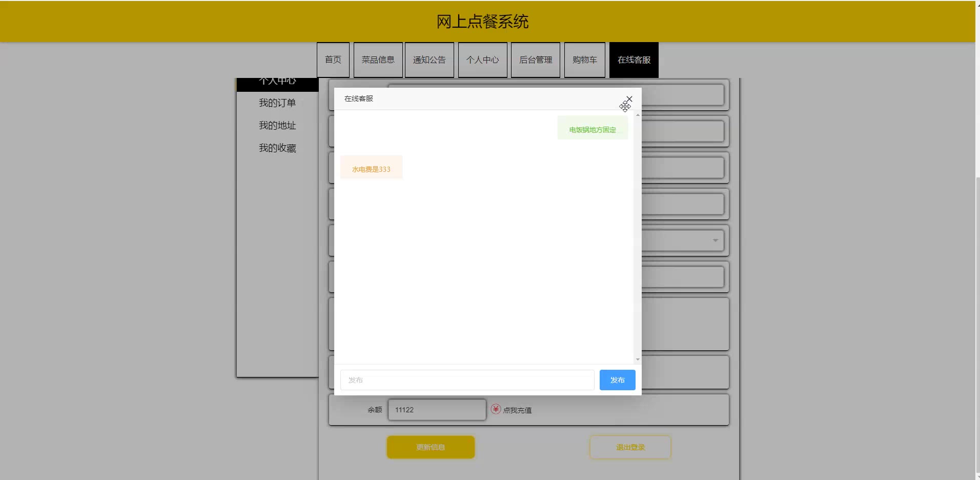Go to 菜品信息 menu tab

tap(378, 60)
